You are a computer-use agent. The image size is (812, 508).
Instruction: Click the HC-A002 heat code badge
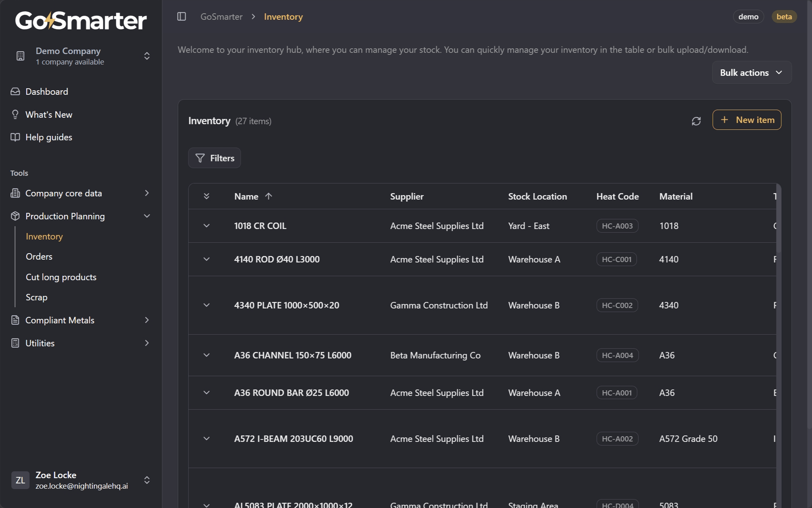[617, 439]
